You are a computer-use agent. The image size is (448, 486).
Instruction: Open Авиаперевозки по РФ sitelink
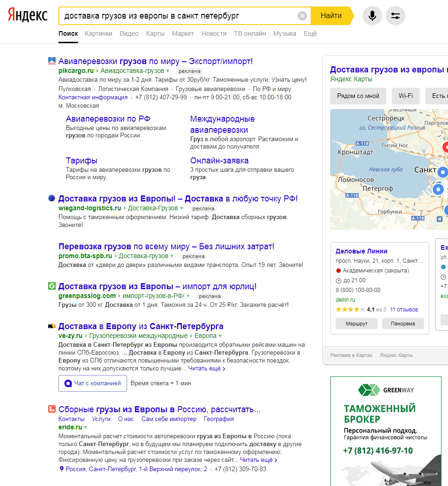[x=108, y=119]
